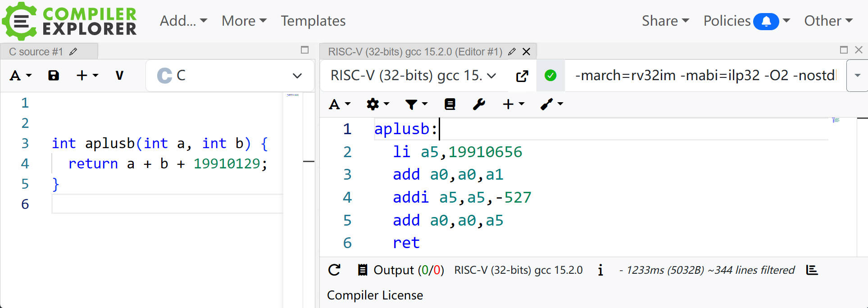Screen dimensions: 868x308
Task: Click the aplusb: label in assembly
Action: (x=406, y=129)
